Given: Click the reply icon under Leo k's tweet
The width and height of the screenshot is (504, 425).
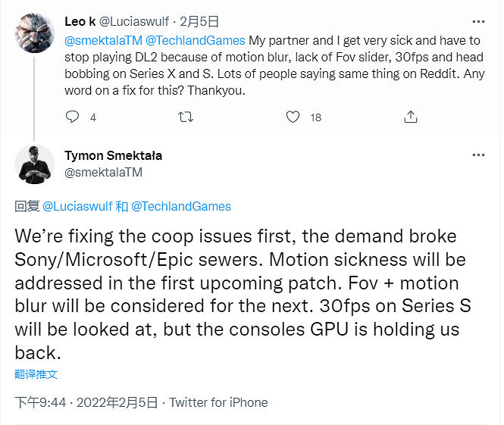Looking at the screenshot, I should click(73, 117).
